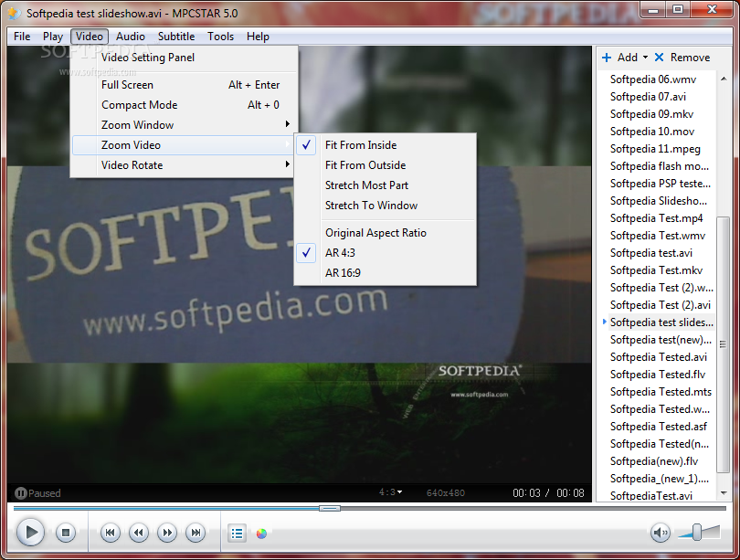Mute audio with speaker icon

click(660, 533)
